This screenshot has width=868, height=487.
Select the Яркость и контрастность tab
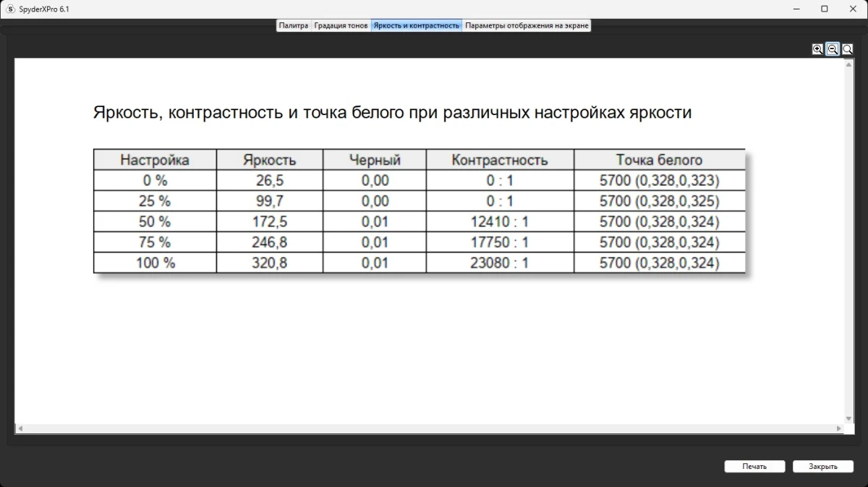[417, 25]
